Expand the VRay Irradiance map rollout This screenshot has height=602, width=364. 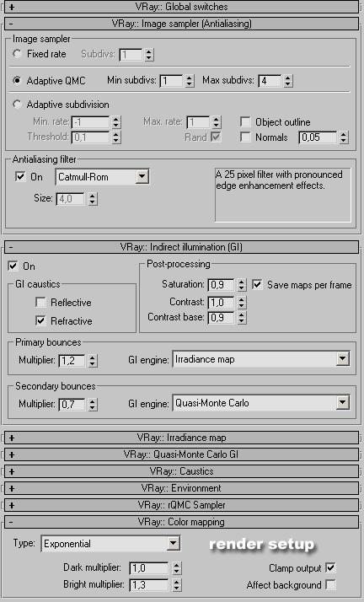click(x=181, y=438)
